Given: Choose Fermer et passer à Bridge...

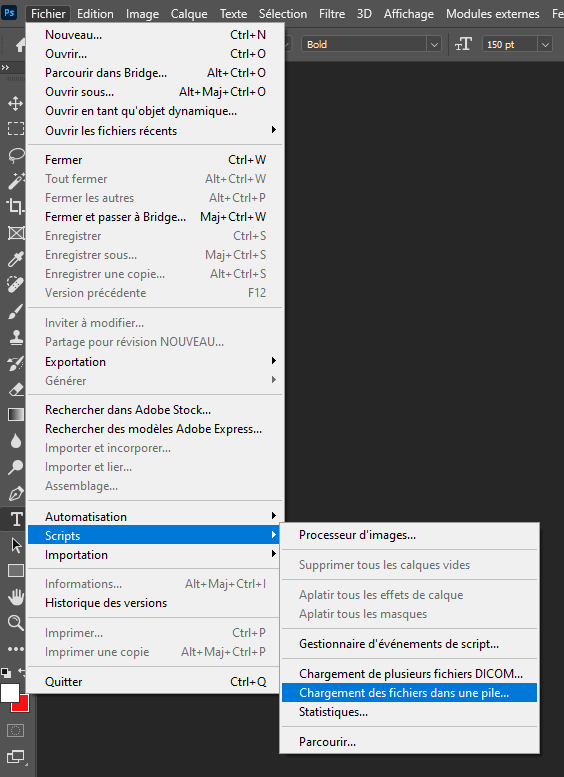Looking at the screenshot, I should click(x=155, y=217).
